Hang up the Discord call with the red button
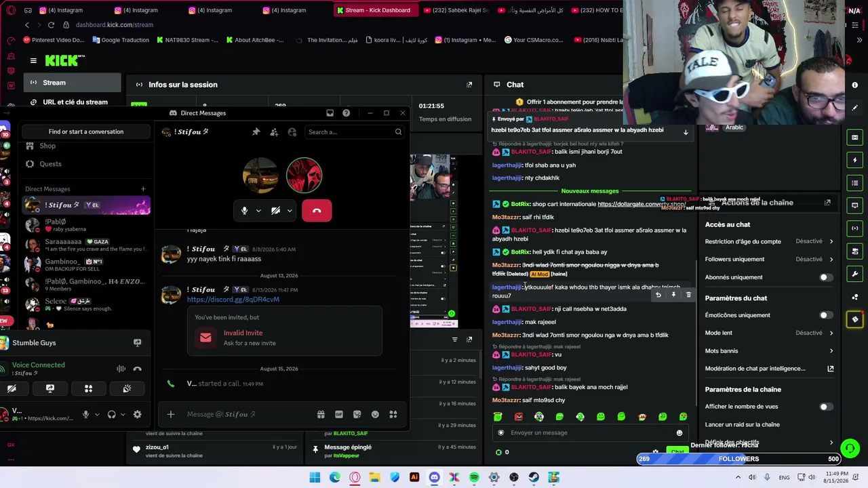The width and height of the screenshot is (868, 488). [317, 211]
